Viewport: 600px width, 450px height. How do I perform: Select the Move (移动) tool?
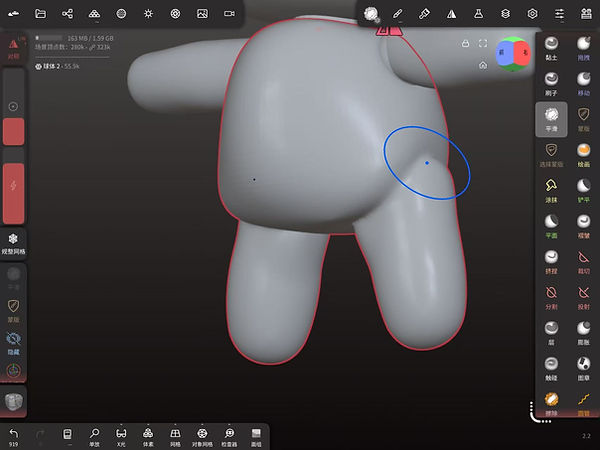[x=583, y=84]
